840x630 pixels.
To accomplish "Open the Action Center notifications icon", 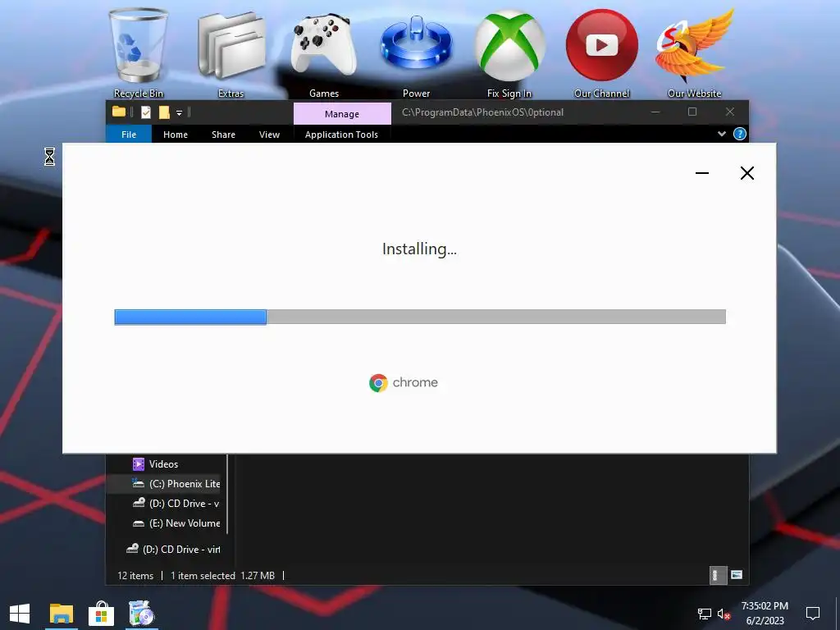I will tap(813, 614).
